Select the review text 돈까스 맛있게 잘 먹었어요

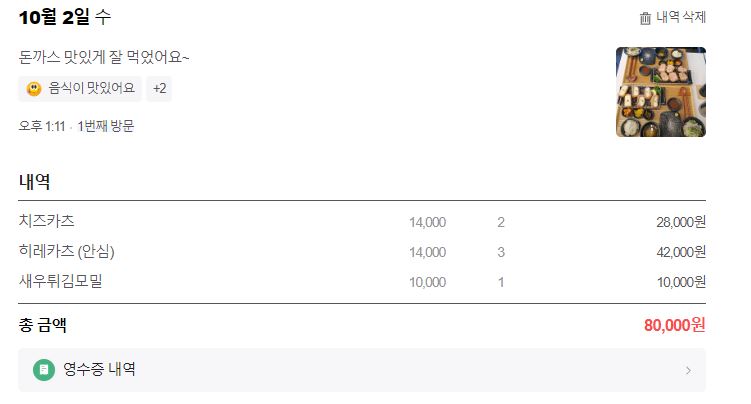click(104, 56)
